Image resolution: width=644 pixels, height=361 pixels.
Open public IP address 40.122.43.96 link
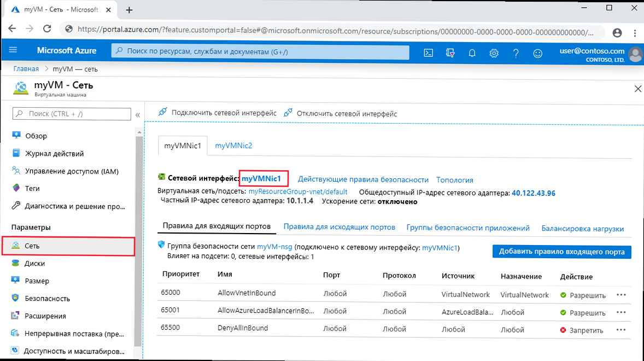533,193
